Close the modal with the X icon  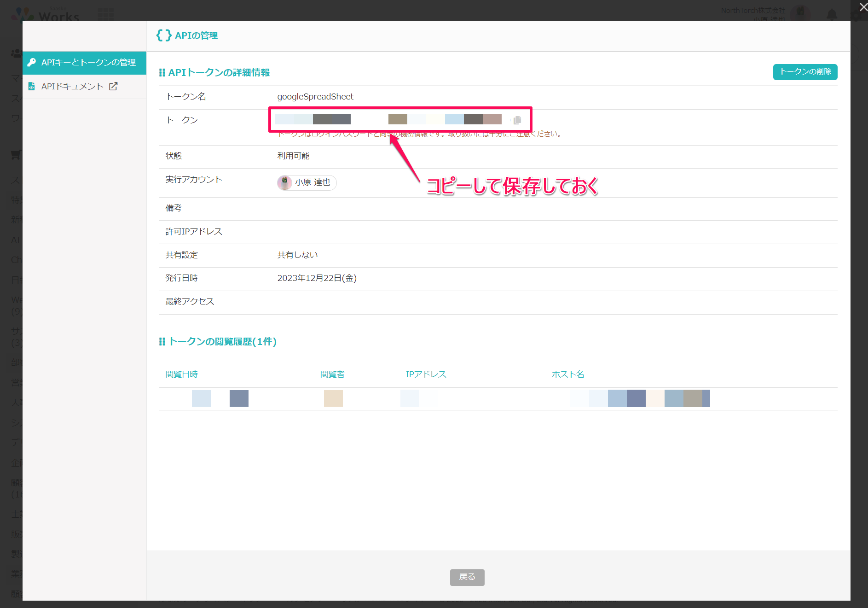863,7
